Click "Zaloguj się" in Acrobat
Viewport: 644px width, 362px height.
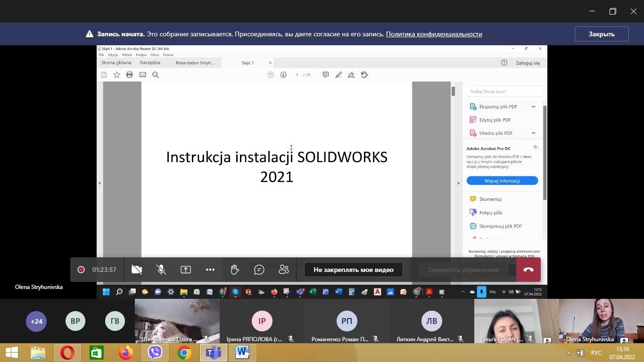528,63
